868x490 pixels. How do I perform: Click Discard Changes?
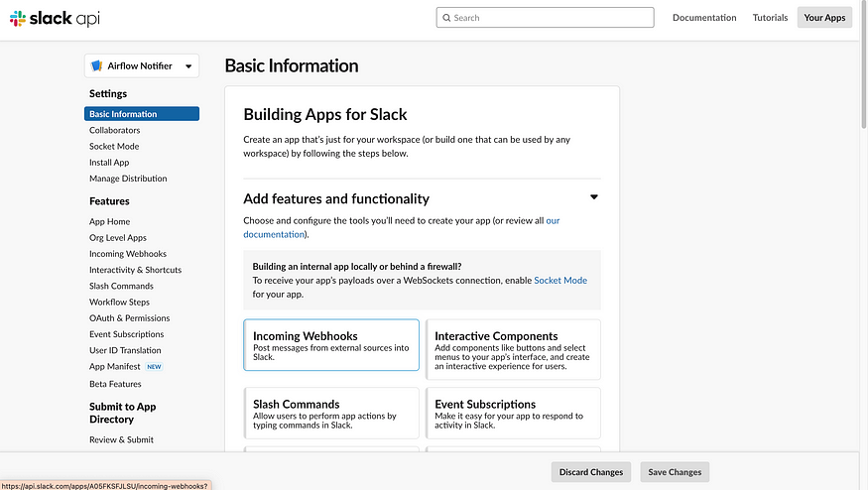tap(590, 472)
